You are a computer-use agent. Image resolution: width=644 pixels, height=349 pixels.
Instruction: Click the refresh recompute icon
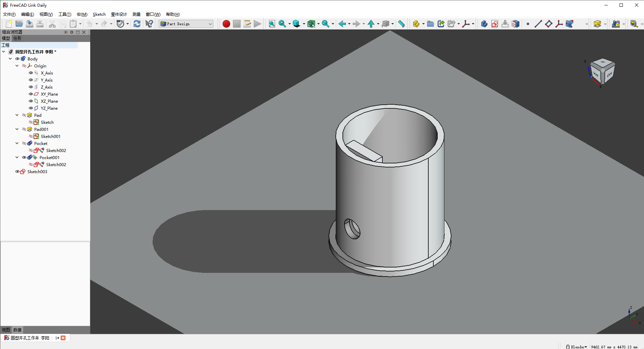coord(137,24)
